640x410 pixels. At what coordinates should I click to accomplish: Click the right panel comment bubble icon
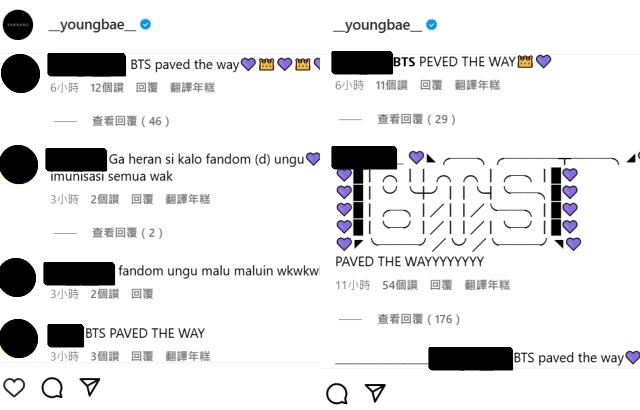(x=337, y=394)
